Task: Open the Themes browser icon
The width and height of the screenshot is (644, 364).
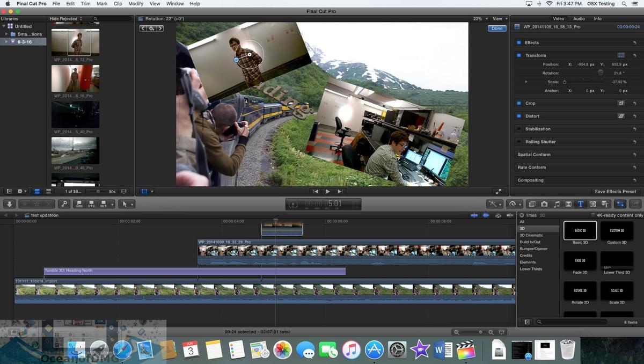Action: pyautogui.click(x=605, y=204)
